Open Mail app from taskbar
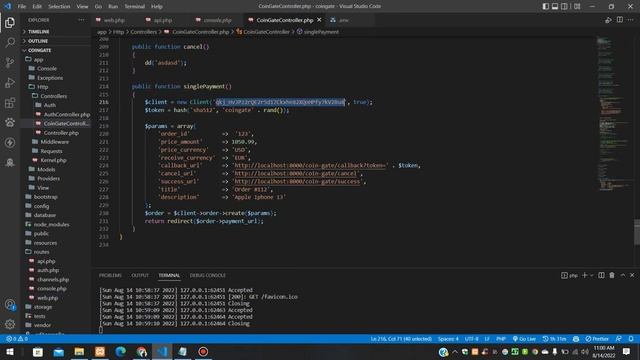 tap(58, 351)
